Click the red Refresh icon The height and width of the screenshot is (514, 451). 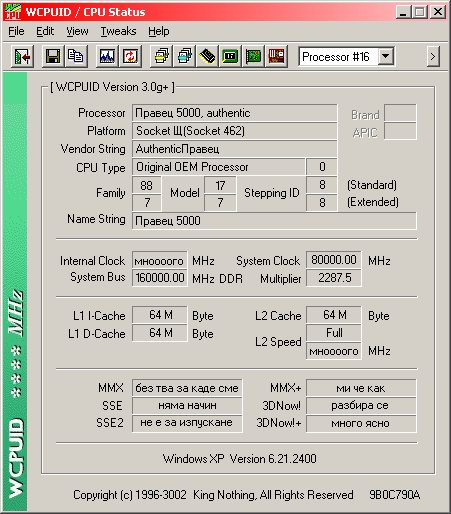point(130,56)
